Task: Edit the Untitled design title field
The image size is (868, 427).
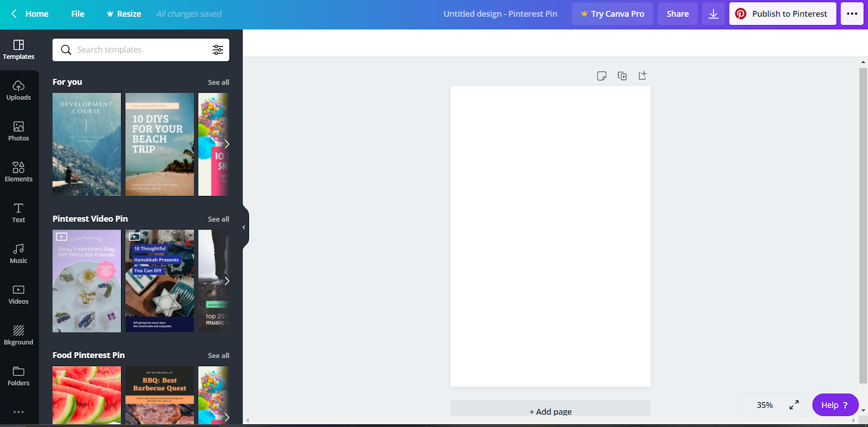Action: tap(500, 14)
